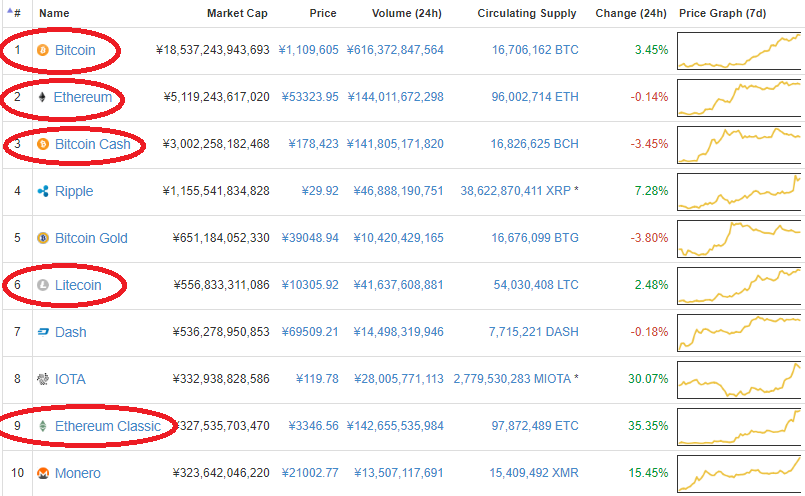Click supply 96,002,714 ETH
This screenshot has width=805, height=496.
535,97
